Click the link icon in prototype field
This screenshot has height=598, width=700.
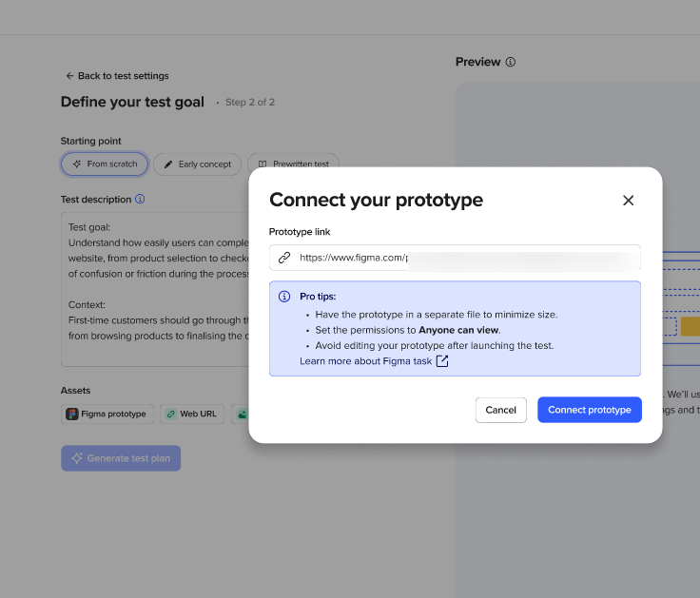[x=283, y=258]
